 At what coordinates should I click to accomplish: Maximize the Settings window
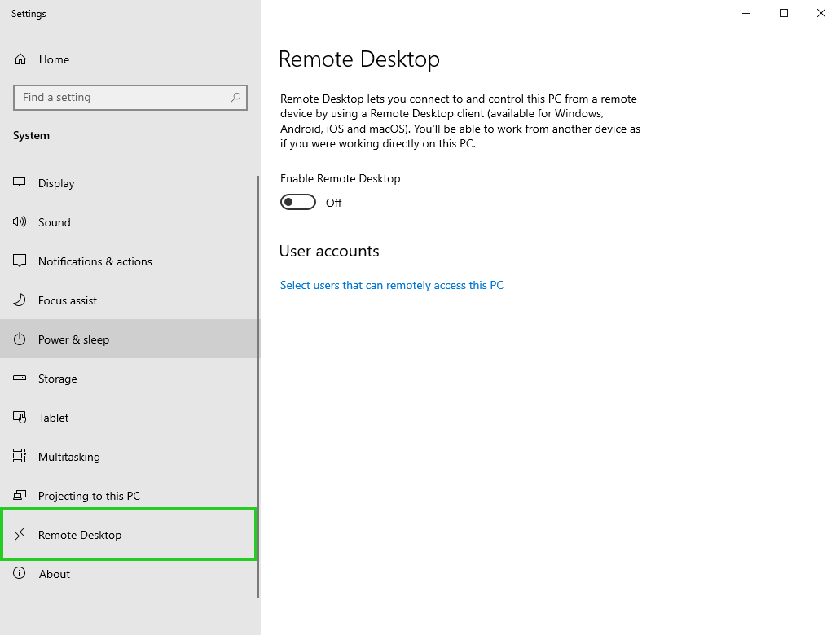coord(784,13)
